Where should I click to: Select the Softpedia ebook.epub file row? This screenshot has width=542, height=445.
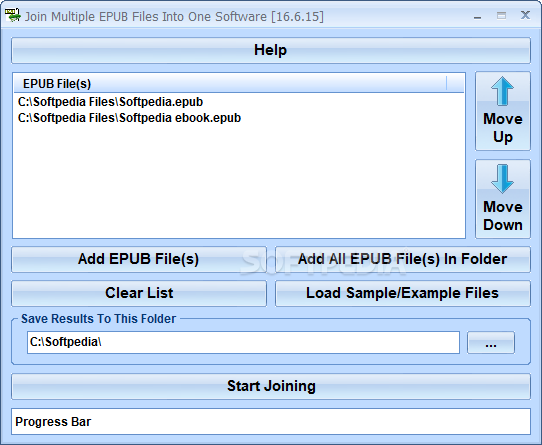coord(239,118)
